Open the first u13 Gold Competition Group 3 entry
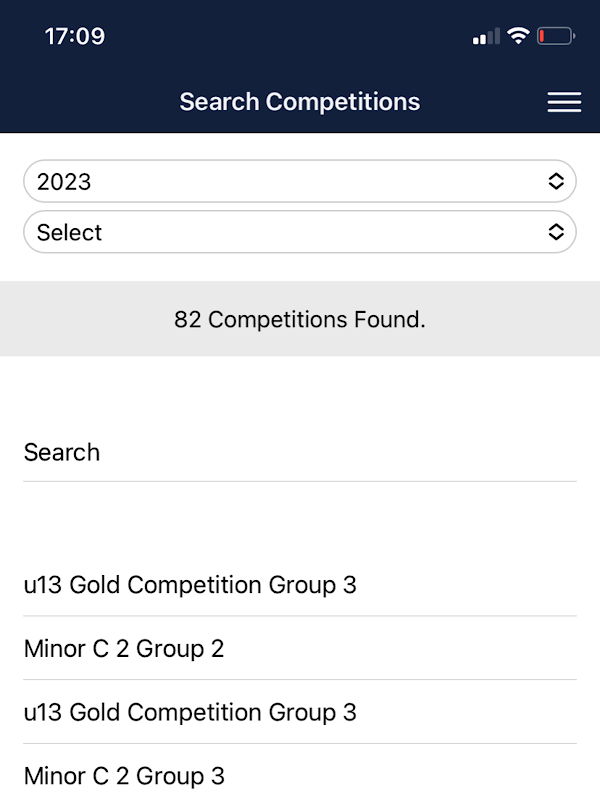Image resolution: width=600 pixels, height=800 pixels. point(190,585)
